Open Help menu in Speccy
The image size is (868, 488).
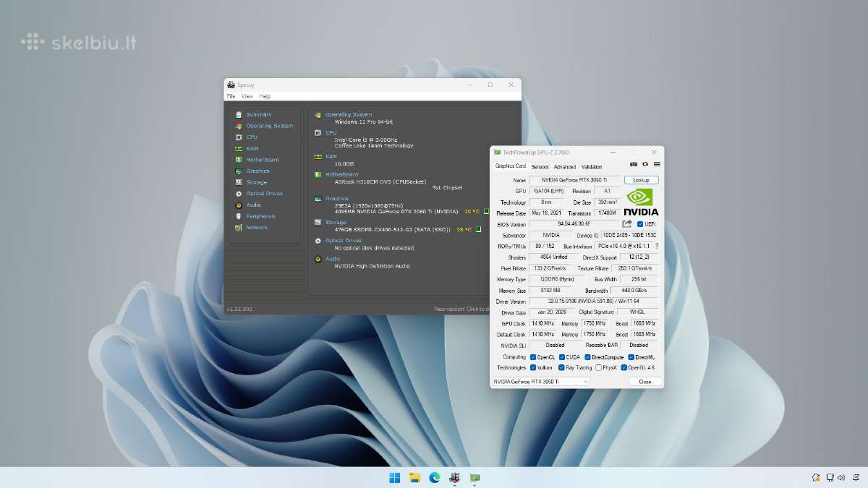265,96
